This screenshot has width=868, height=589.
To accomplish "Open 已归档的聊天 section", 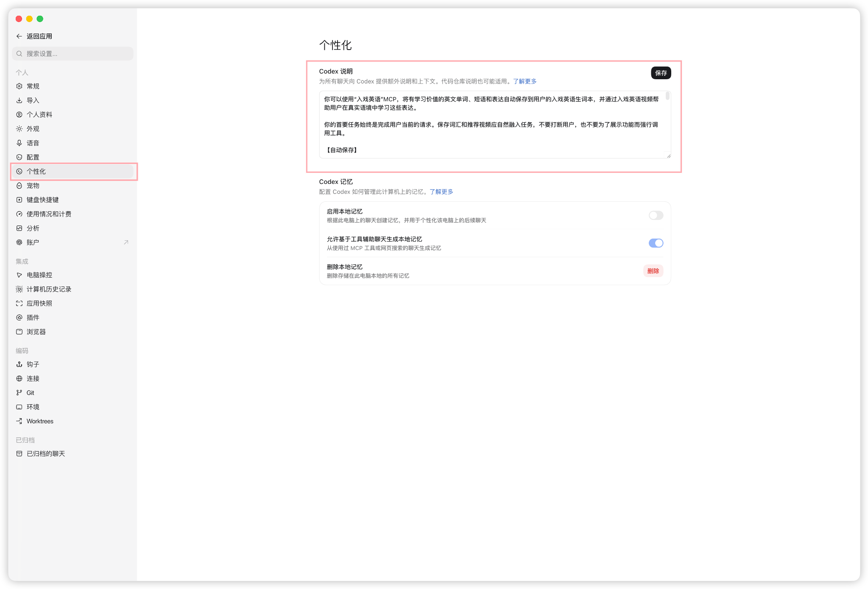I will pos(73,454).
